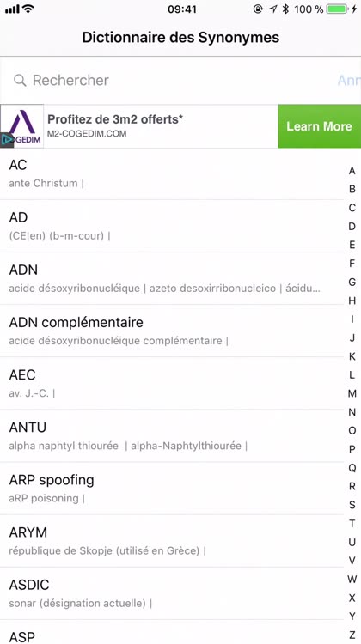Open the ASDIC sonar entry

tap(172, 593)
